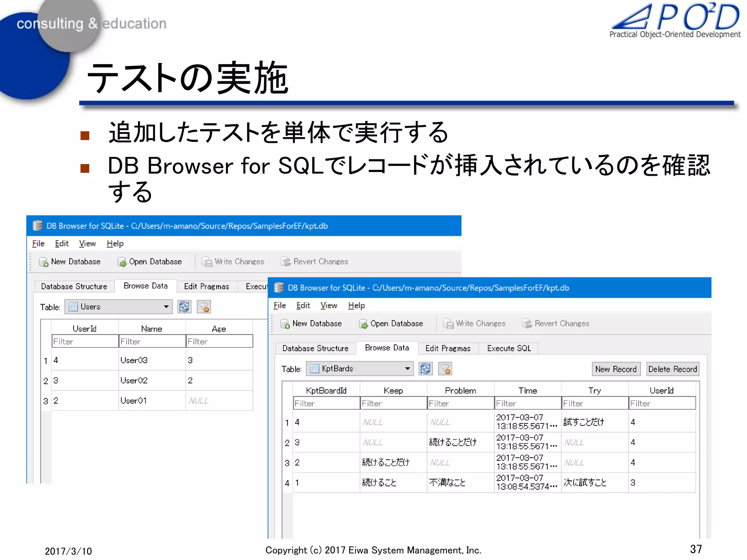This screenshot has height=560, width=747.
Task: Select the User01 name cell
Action: click(152, 401)
